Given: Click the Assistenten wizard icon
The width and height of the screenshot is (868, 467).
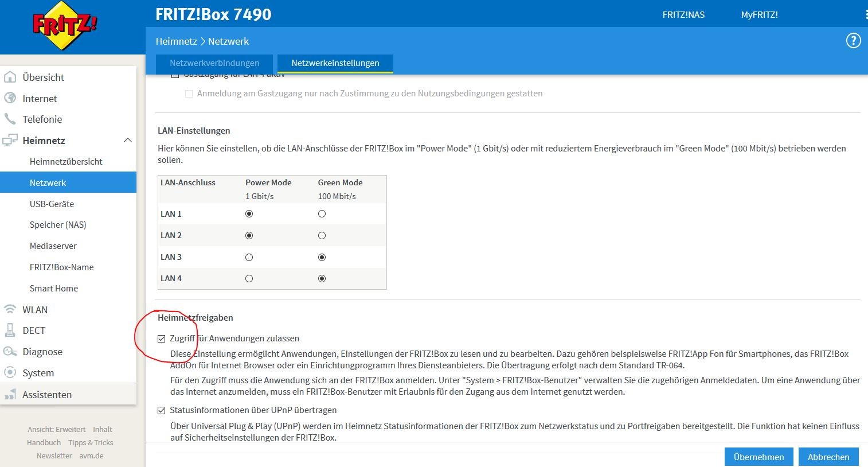Looking at the screenshot, I should (10, 394).
